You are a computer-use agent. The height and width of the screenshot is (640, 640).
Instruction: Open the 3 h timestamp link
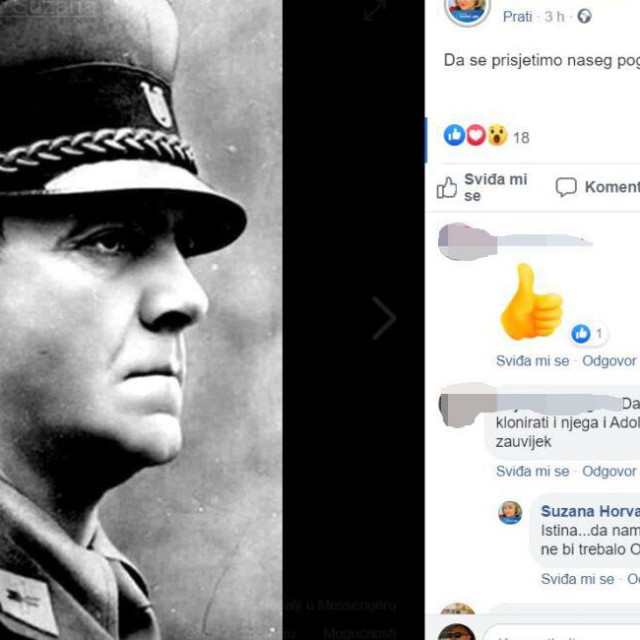point(554,16)
